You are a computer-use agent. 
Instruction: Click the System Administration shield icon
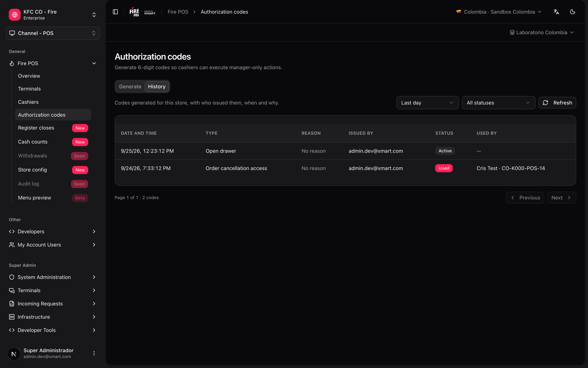(12, 277)
